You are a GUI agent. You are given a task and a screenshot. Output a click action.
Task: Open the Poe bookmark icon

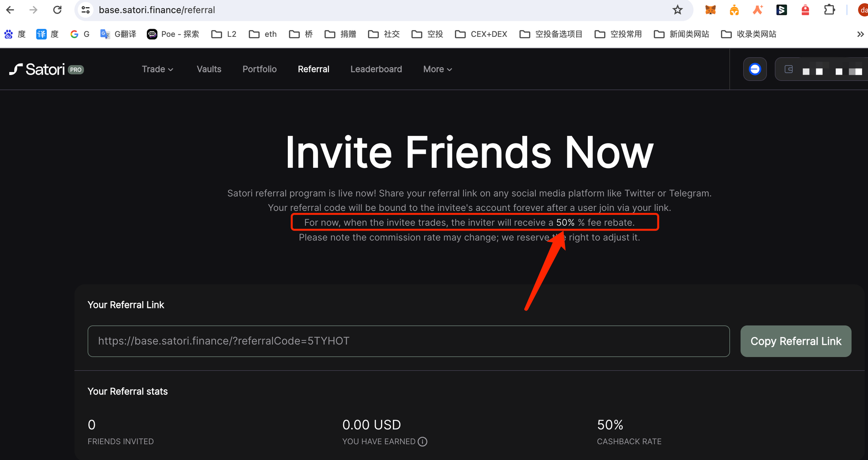pos(152,34)
